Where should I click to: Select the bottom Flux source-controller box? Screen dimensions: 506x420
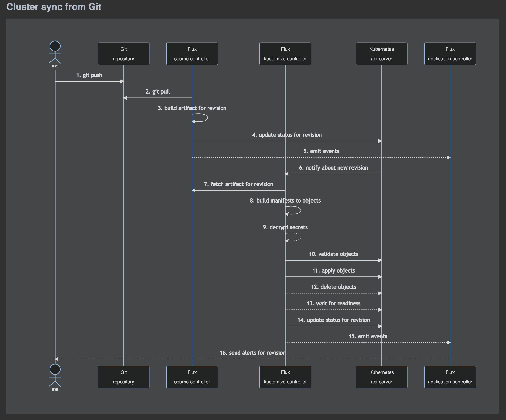192,377
